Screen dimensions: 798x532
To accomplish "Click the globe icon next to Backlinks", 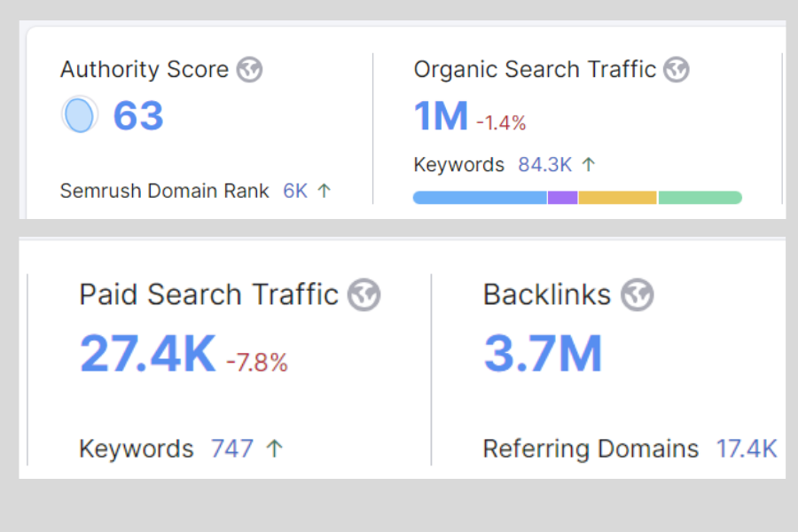I will click(x=637, y=294).
